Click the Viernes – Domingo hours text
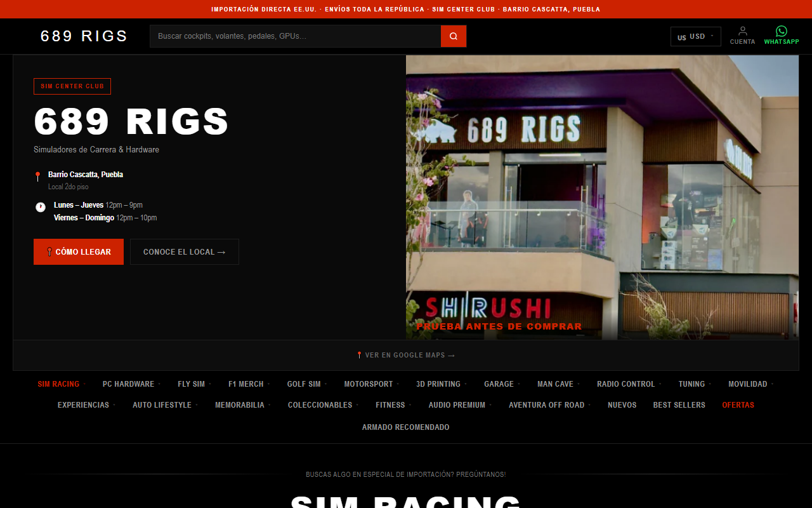 point(105,218)
